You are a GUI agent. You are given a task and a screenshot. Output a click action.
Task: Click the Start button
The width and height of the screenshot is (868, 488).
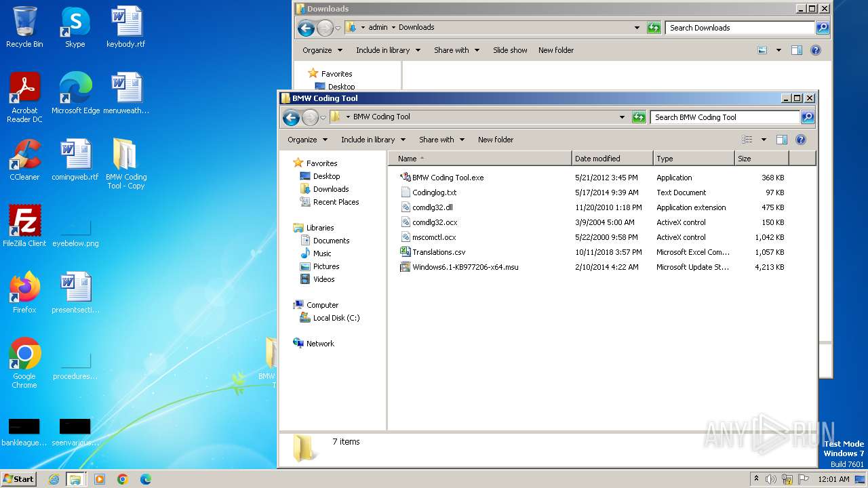point(19,479)
